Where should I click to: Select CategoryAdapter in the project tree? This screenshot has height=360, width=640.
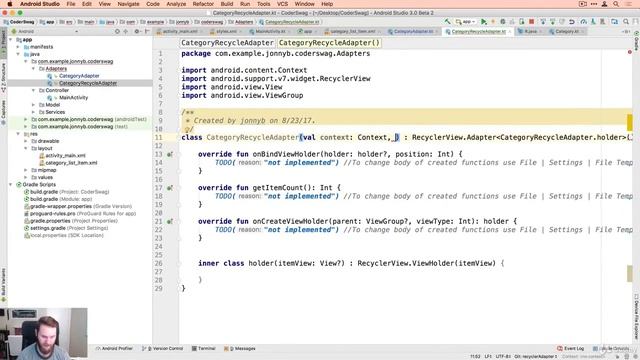[79, 76]
